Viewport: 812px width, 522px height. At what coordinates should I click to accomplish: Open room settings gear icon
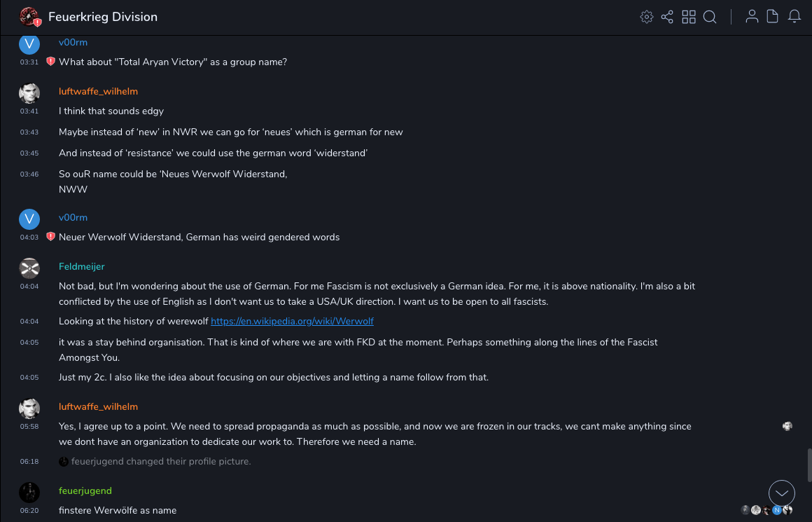[647, 17]
